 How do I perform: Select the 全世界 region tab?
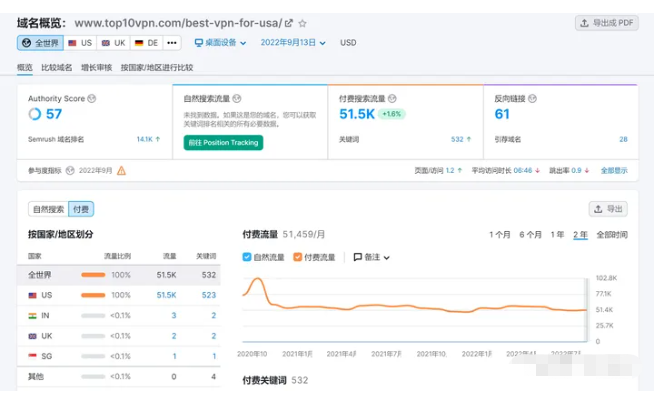coord(40,43)
